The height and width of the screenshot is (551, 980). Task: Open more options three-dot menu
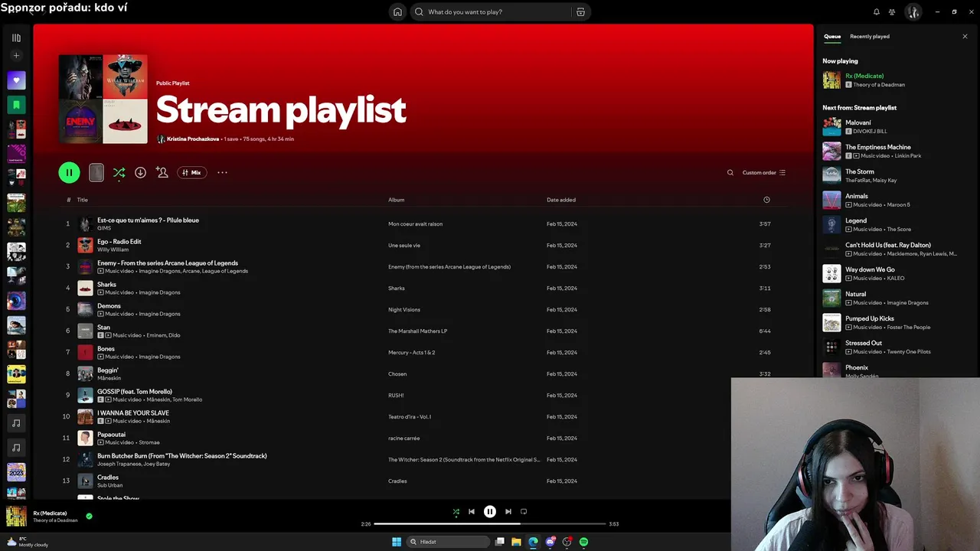222,172
